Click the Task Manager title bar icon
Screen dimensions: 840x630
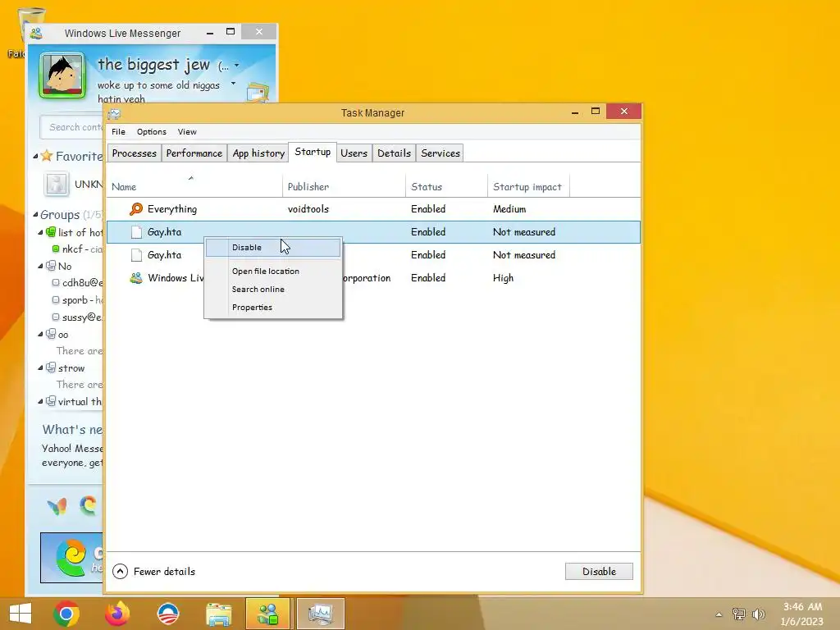pyautogui.click(x=114, y=113)
